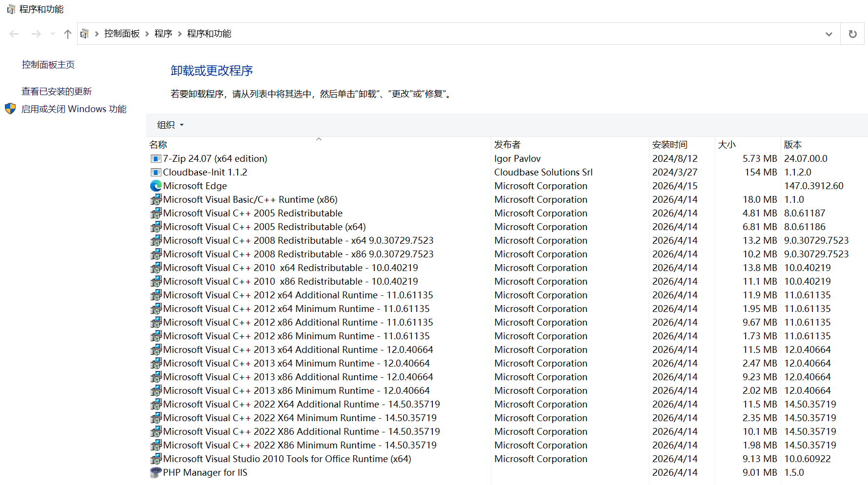This screenshot has width=868, height=485.
Task: Click the Visual C++ 2008 x64 Redistributable icon
Action: click(x=156, y=241)
